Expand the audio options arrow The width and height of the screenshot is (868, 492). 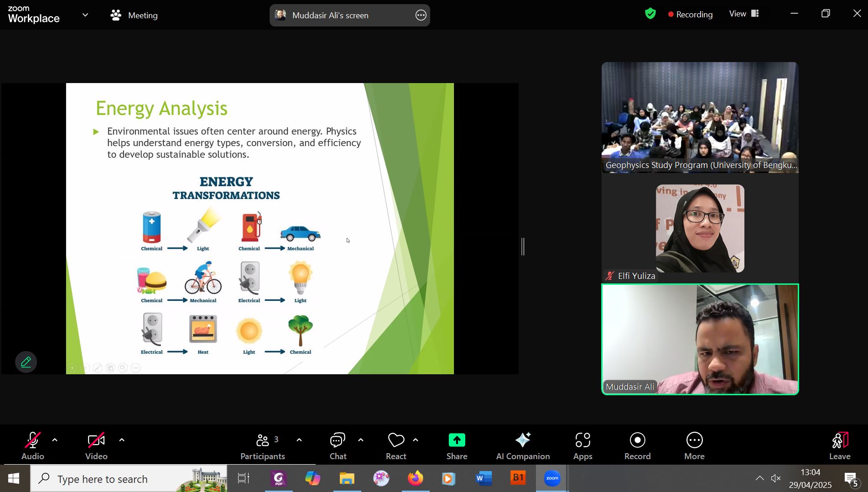coord(55,440)
